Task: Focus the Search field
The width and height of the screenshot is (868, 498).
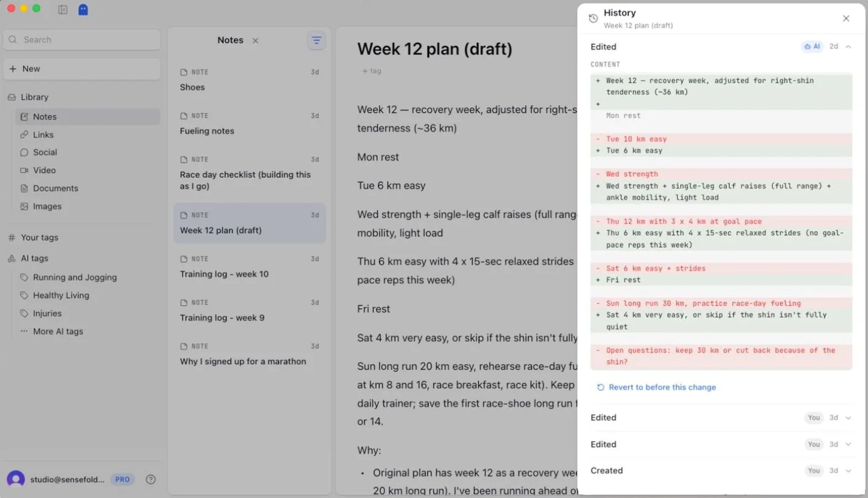Action: (x=82, y=40)
